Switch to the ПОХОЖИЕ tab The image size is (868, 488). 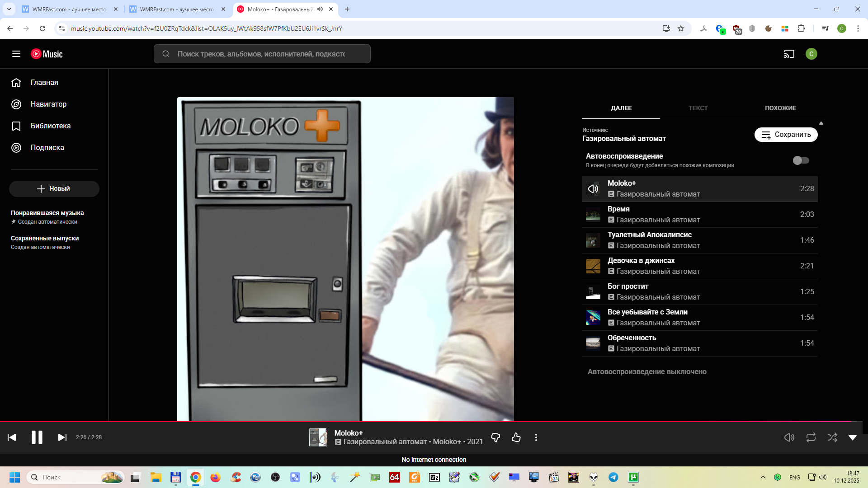tap(780, 108)
